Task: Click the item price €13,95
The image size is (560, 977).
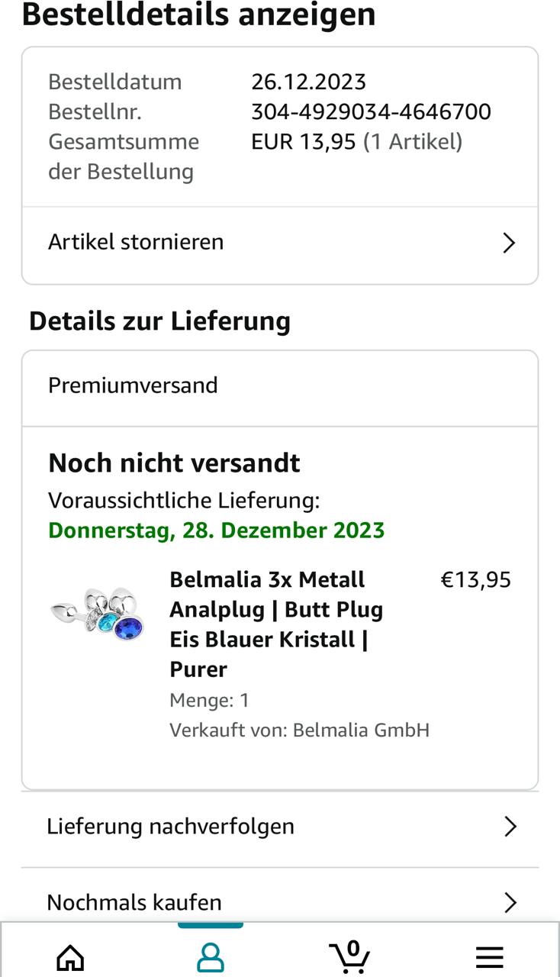Action: (x=475, y=580)
